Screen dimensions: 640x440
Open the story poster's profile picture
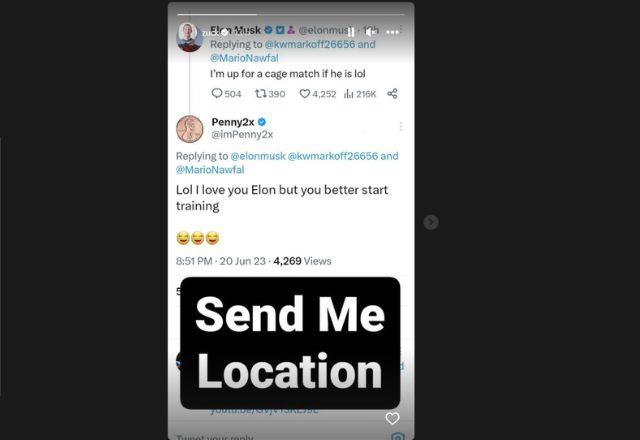tap(188, 36)
